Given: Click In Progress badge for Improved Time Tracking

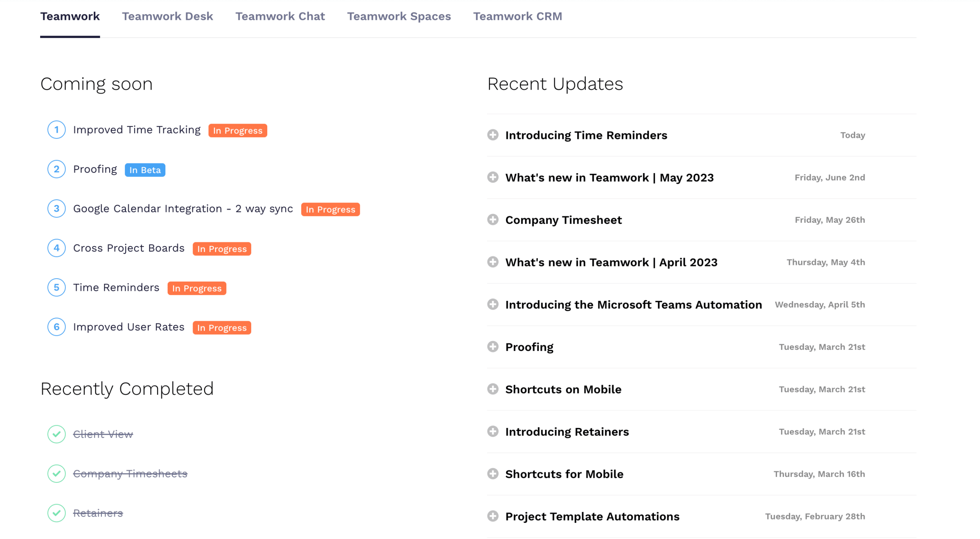Looking at the screenshot, I should tap(238, 131).
